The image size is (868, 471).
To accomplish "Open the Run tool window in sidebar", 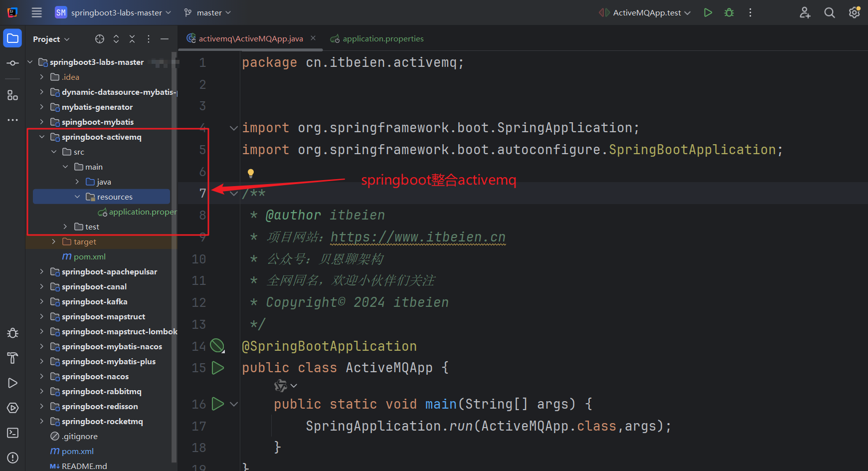I will click(12, 383).
